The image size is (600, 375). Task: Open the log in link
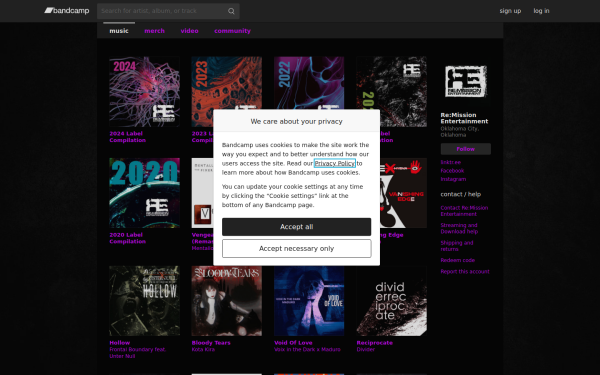(541, 11)
